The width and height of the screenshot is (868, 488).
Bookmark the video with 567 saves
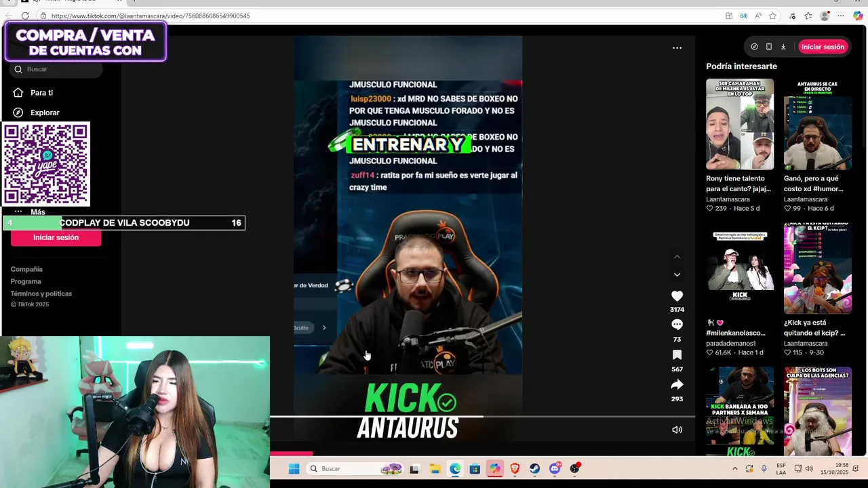coord(677,355)
